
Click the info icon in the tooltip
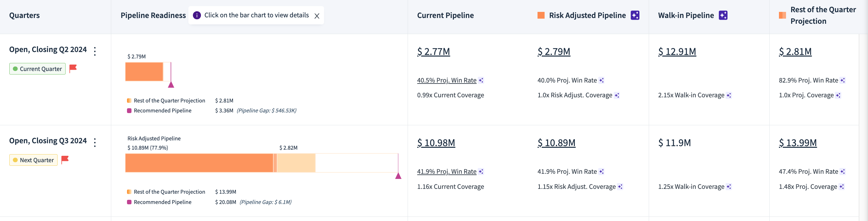[197, 15]
